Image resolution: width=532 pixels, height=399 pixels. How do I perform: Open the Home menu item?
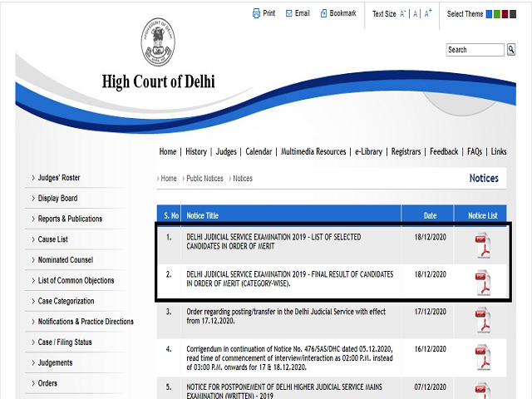pyautogui.click(x=168, y=151)
